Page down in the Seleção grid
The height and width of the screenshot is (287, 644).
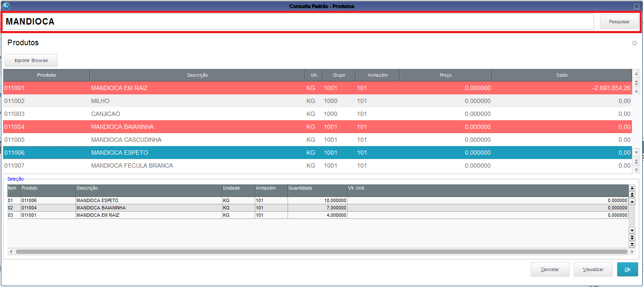pos(632,237)
